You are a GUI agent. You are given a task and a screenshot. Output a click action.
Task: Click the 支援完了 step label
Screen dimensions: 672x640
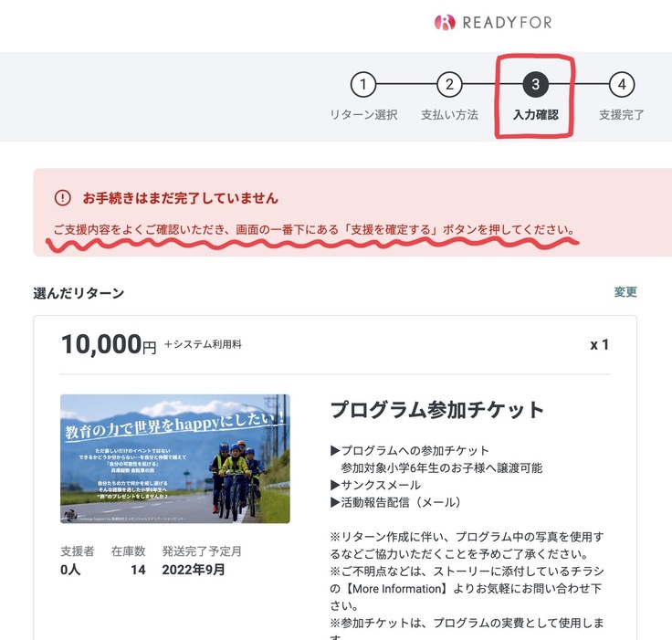[x=622, y=115]
